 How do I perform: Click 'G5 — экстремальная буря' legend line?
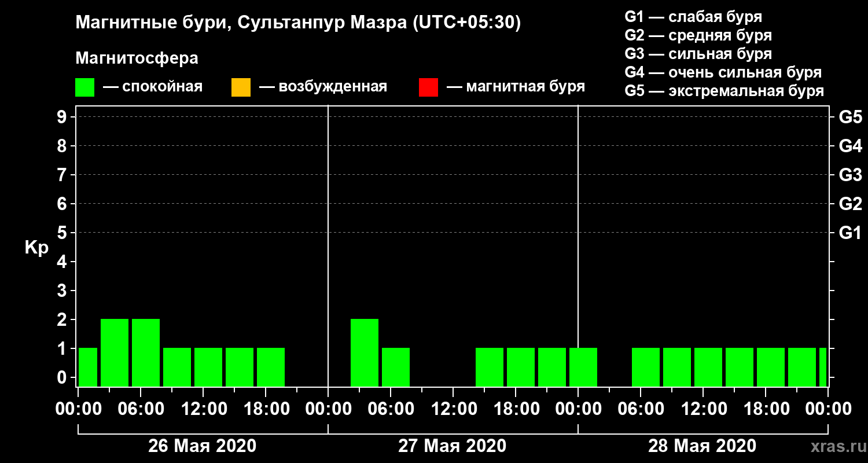coord(724,91)
